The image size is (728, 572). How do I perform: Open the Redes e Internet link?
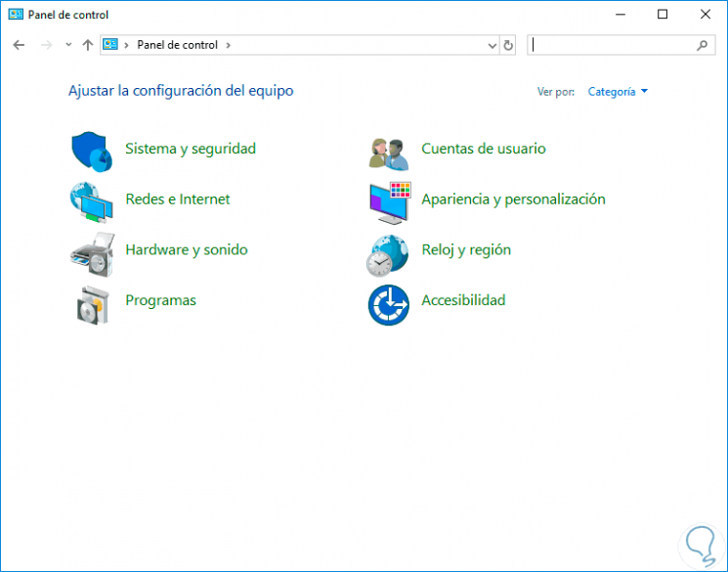pos(177,198)
